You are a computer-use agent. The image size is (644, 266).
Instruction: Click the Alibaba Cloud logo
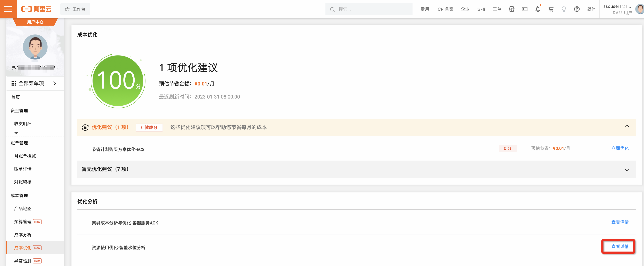(x=36, y=9)
